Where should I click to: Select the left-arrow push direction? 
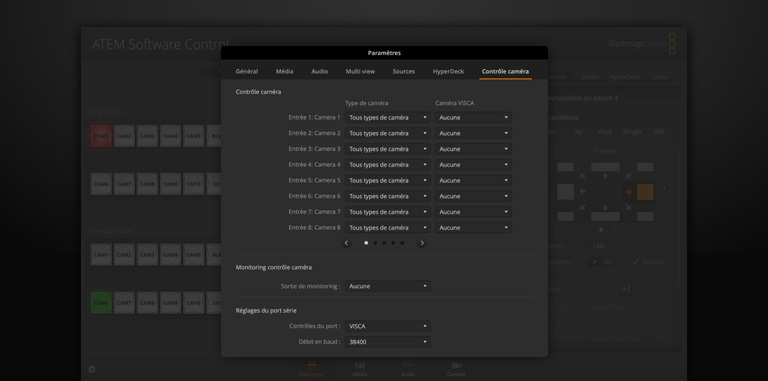582,192
